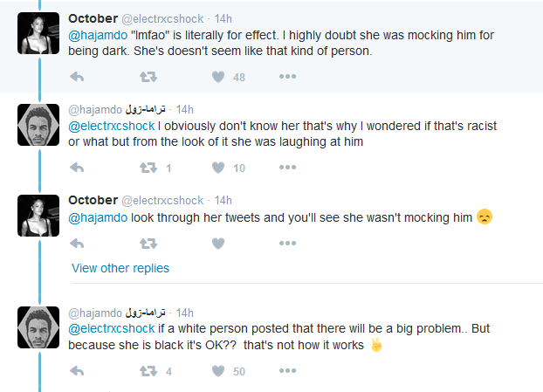The image size is (543, 392).
Task: Reply to October's first tweet about "lmfao"
Action: (x=77, y=77)
